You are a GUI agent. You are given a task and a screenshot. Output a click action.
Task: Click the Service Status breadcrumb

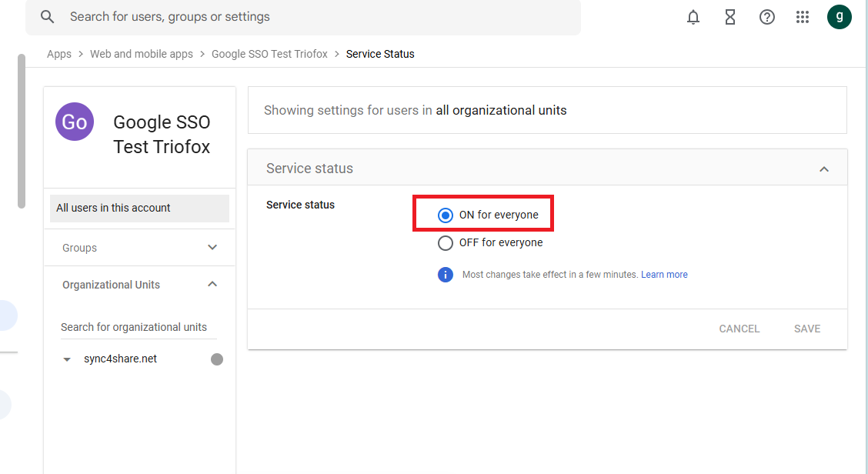pos(380,54)
